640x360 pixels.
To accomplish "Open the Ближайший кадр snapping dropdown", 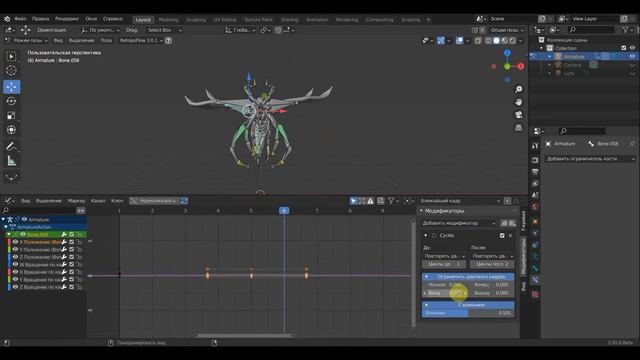I will (460, 201).
